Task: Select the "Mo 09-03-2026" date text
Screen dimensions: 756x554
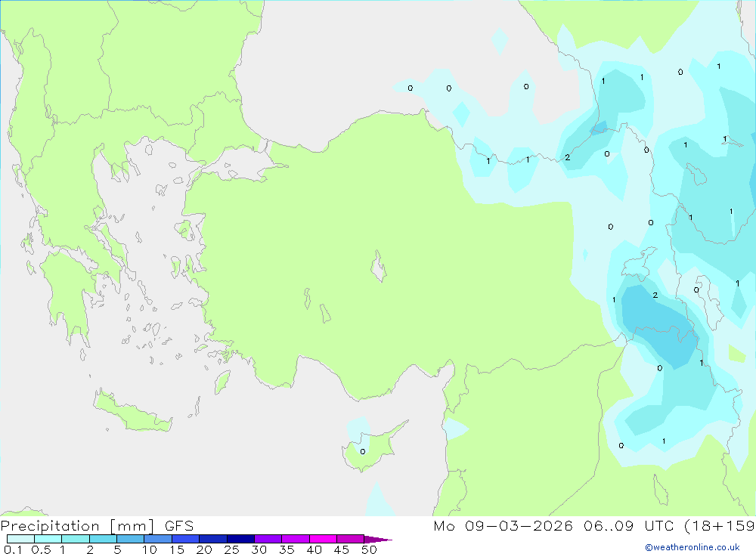Action: (503, 526)
